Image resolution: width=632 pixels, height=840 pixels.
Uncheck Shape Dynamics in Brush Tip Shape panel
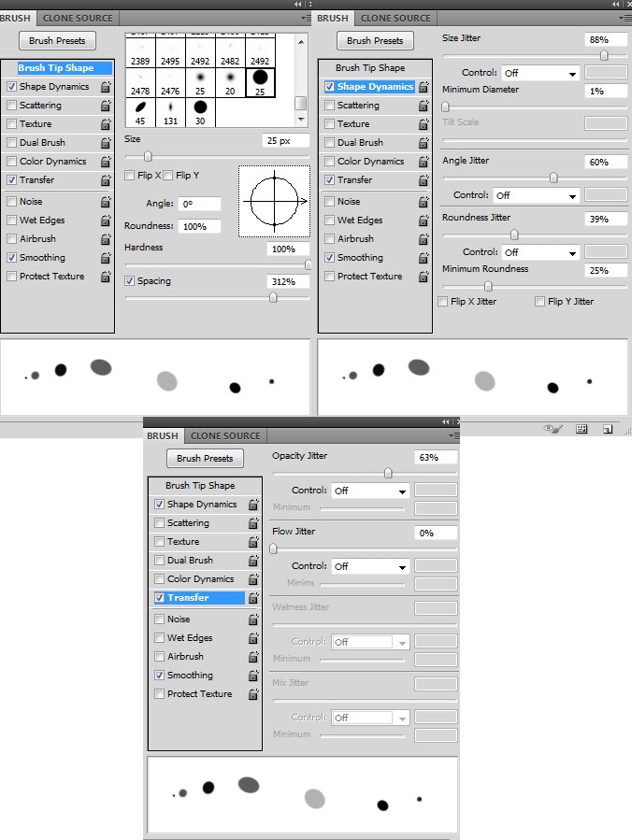(x=12, y=86)
